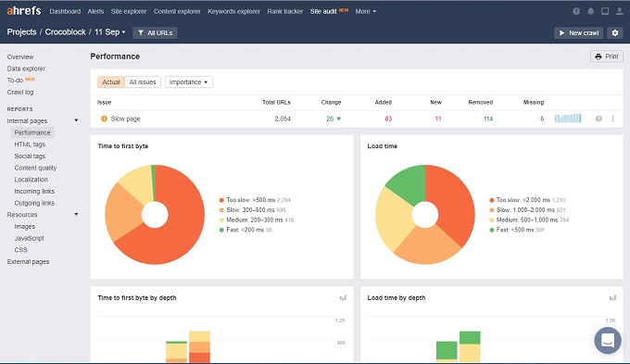Click the Too slow legend swatch for Load time
The width and height of the screenshot is (630, 364).
pyautogui.click(x=492, y=200)
